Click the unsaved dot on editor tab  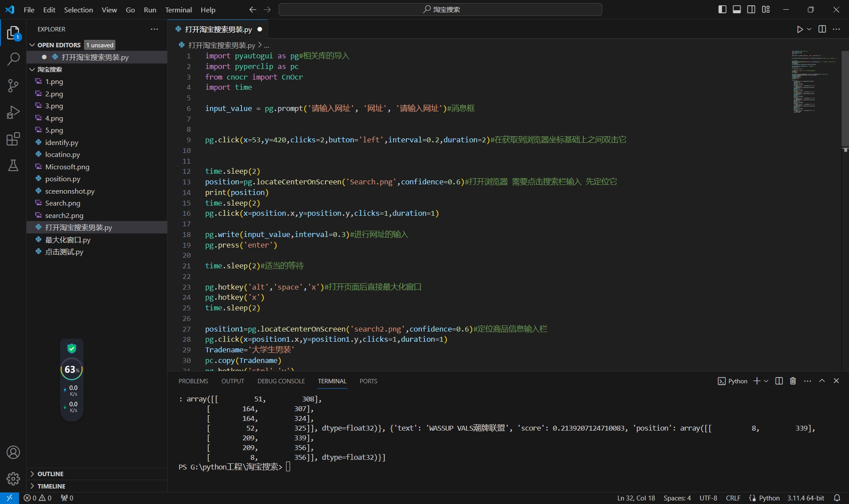click(260, 29)
